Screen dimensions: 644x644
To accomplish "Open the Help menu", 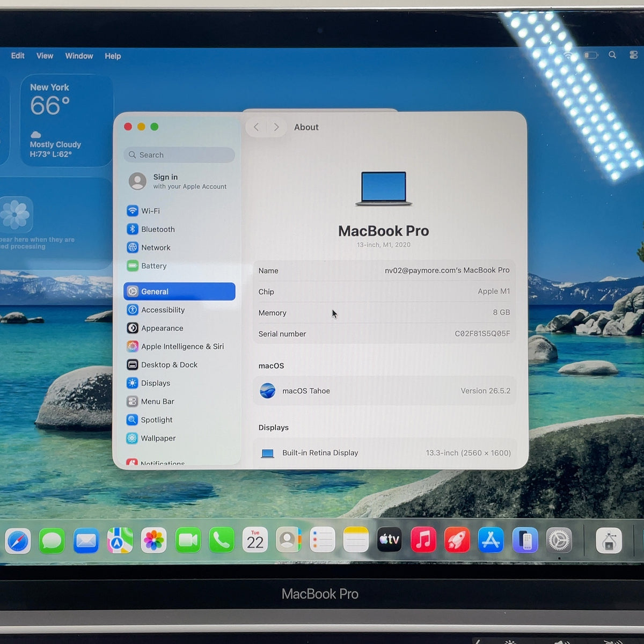I will tap(113, 56).
